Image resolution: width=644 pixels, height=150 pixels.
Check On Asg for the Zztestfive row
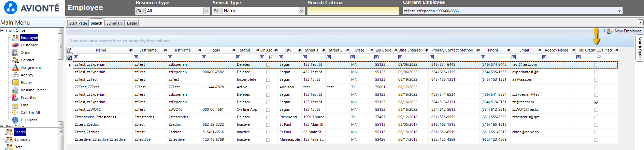coord(268,140)
